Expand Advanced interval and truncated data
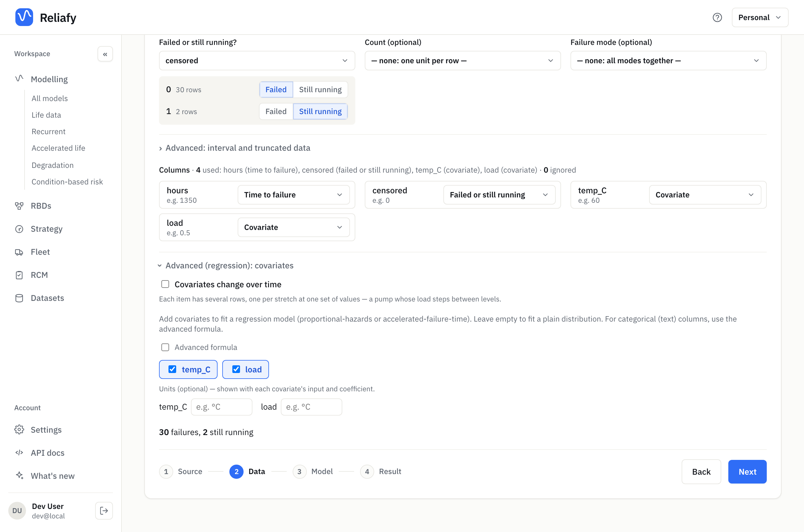 coord(235,148)
